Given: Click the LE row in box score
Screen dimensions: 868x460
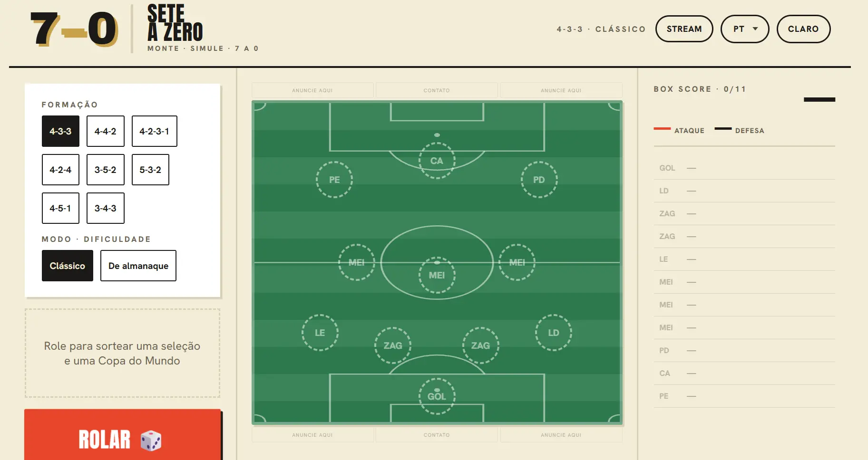Looking at the screenshot, I should click(x=744, y=259).
